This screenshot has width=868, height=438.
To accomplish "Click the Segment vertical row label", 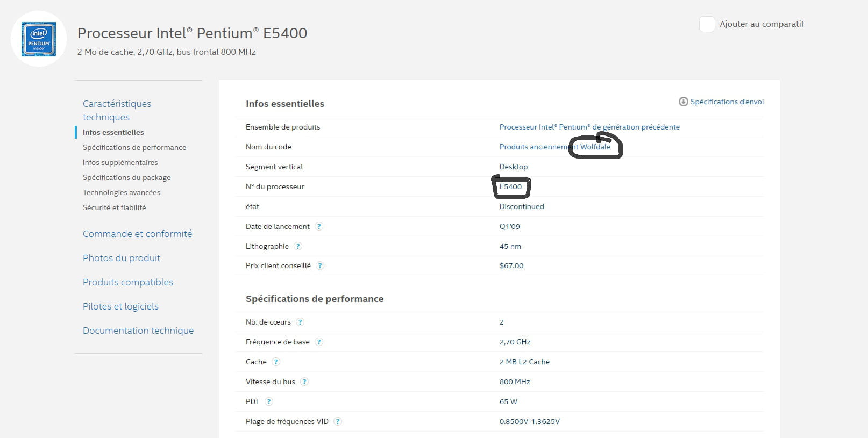I will click(274, 167).
